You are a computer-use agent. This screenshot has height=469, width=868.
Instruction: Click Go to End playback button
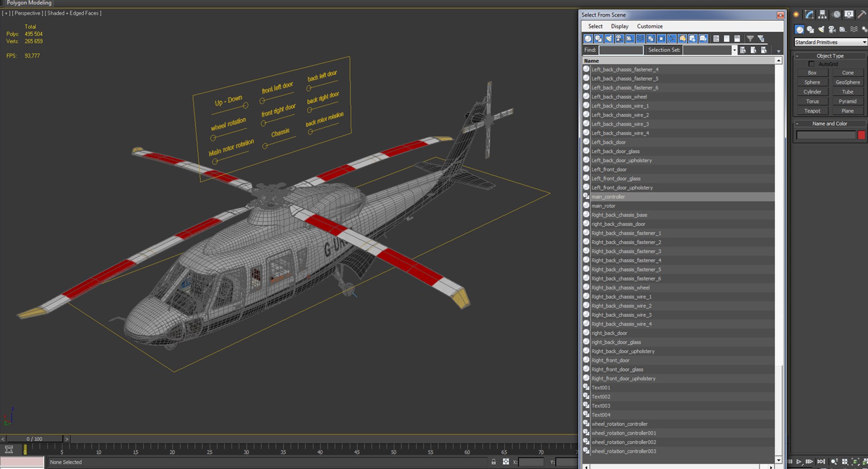tap(821, 462)
